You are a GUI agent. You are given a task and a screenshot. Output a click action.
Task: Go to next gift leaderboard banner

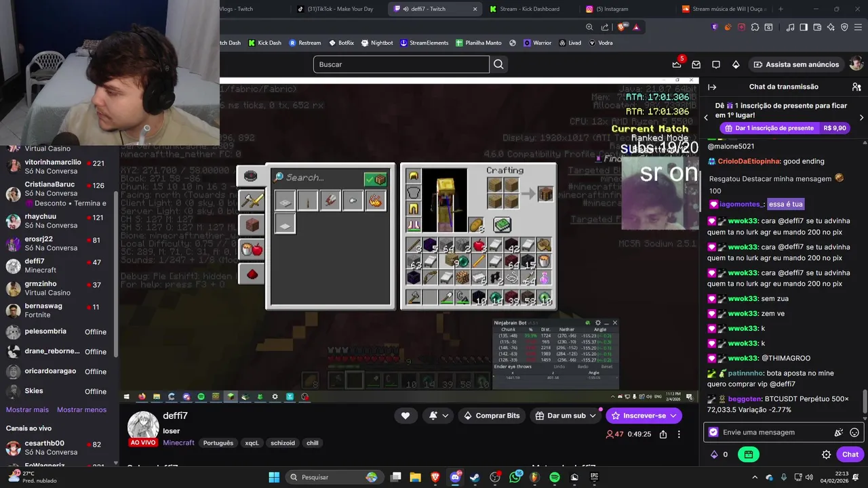click(861, 117)
